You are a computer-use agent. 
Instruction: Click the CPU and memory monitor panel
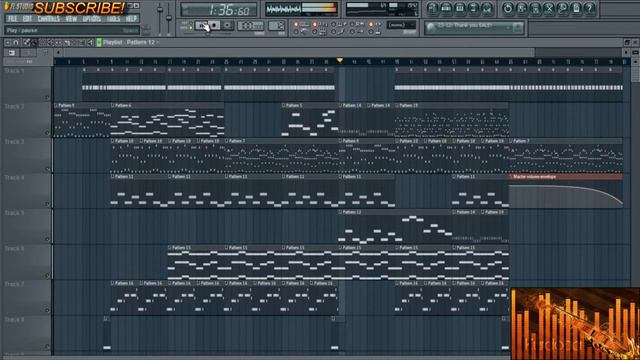click(382, 9)
